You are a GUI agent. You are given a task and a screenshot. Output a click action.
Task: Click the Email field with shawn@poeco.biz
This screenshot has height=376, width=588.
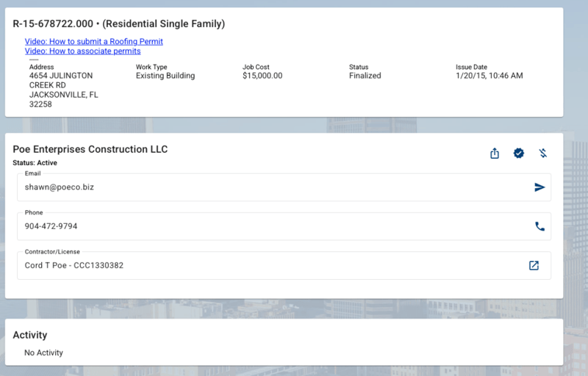click(x=272, y=187)
